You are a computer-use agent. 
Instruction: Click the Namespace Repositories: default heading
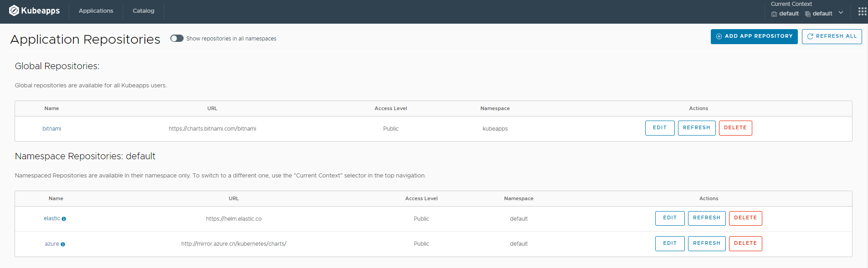(x=85, y=156)
